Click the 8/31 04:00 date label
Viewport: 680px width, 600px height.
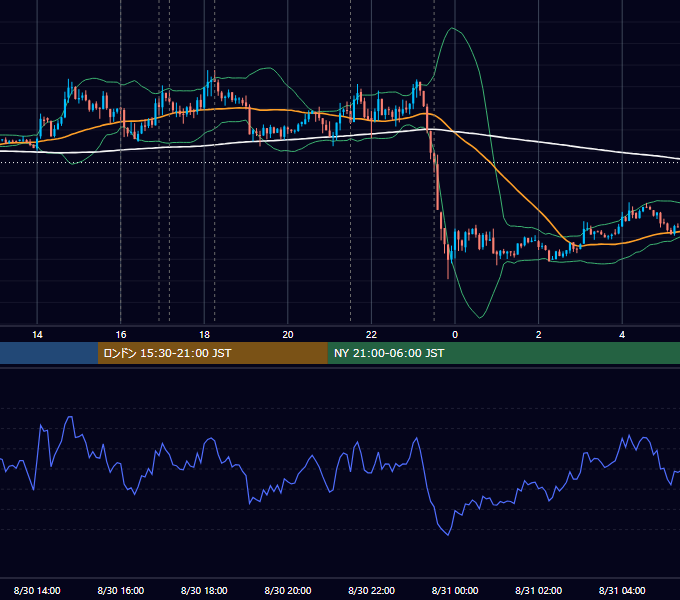tap(622, 590)
